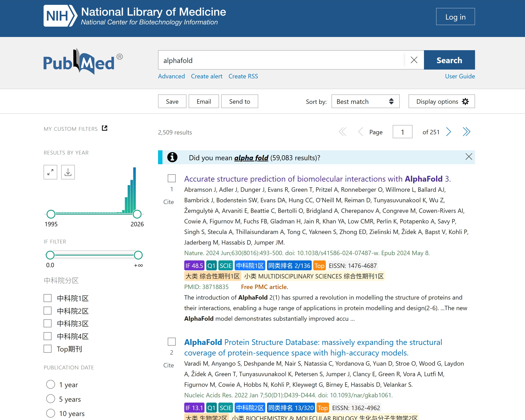The width and height of the screenshot is (525, 420).
Task: Clear the search box with X icon
Action: (x=414, y=60)
